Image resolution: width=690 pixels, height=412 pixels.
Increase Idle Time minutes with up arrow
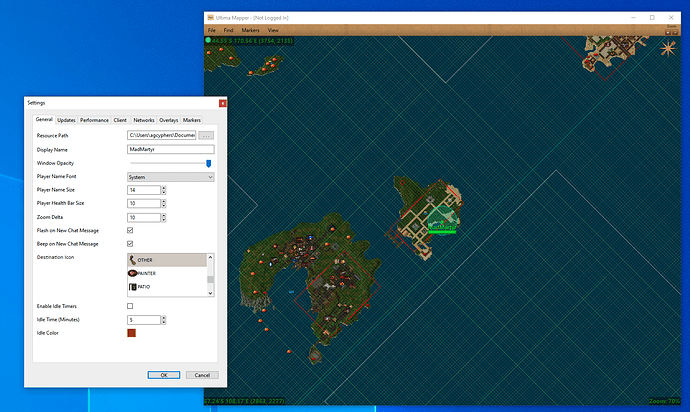tap(164, 318)
